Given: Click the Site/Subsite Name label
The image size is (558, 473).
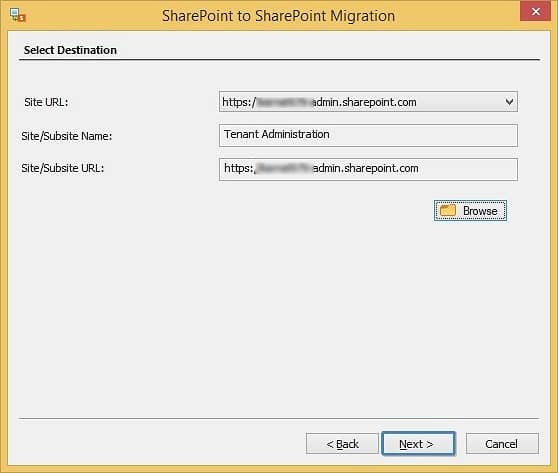Looking at the screenshot, I should (67, 136).
